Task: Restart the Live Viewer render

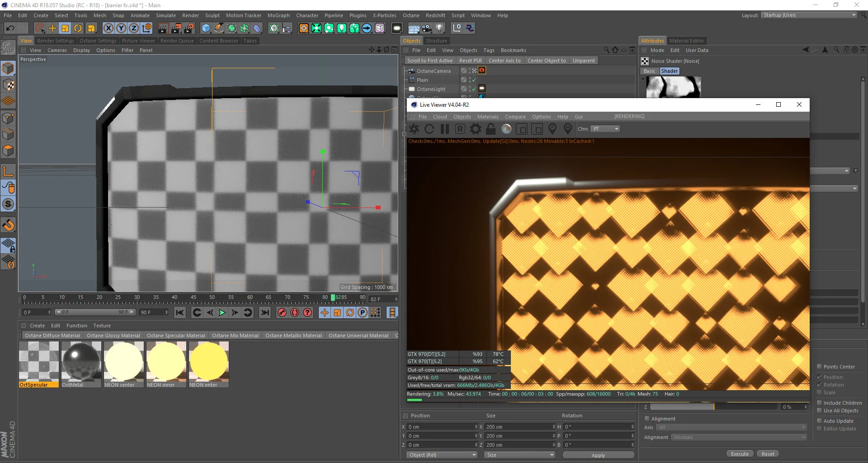Action: point(429,129)
